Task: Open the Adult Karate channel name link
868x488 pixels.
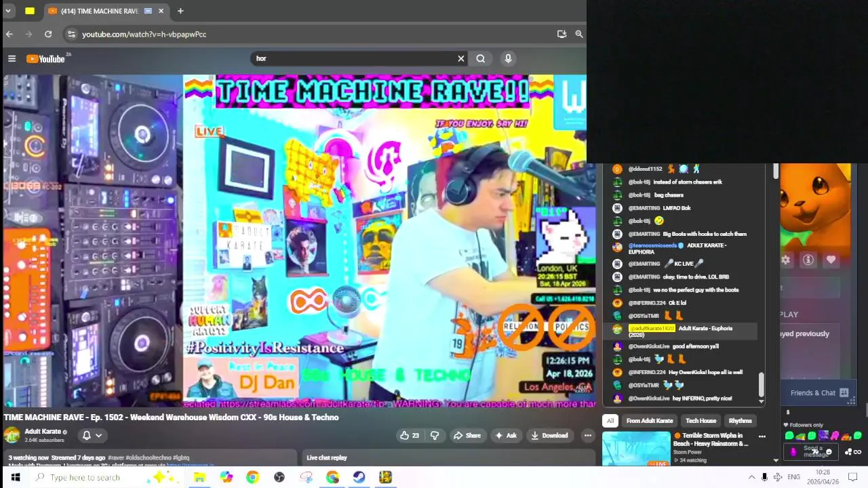Action: tap(43, 431)
